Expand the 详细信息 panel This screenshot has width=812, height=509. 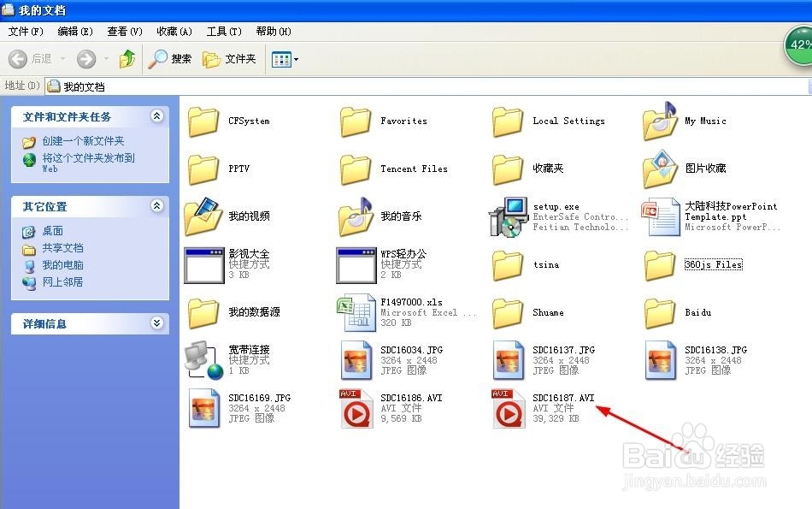pos(157,323)
